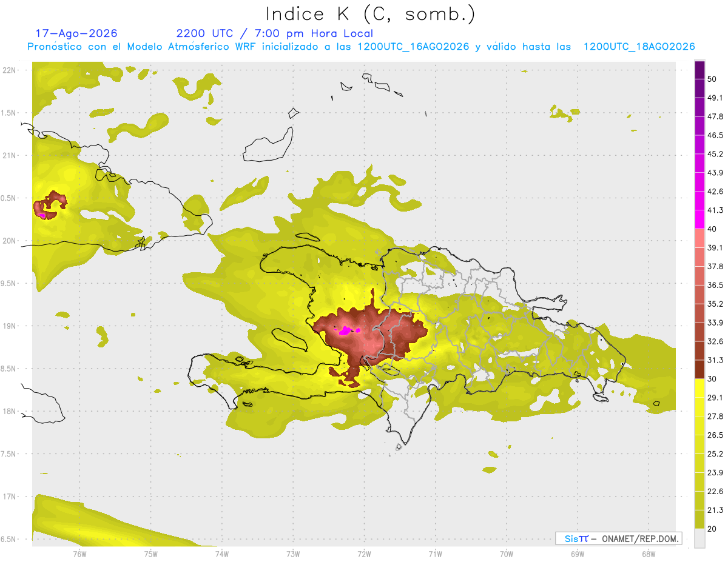Click legend value "26.5"
728x562 pixels.
point(715,435)
